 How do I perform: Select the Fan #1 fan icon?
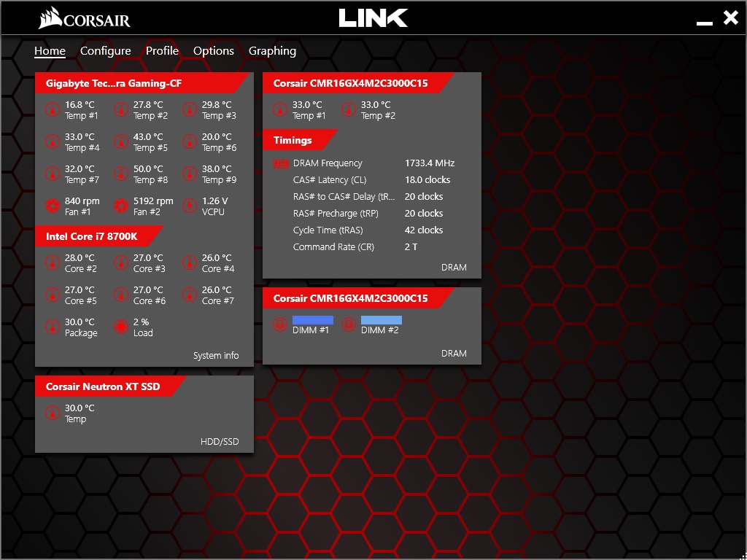pos(53,206)
